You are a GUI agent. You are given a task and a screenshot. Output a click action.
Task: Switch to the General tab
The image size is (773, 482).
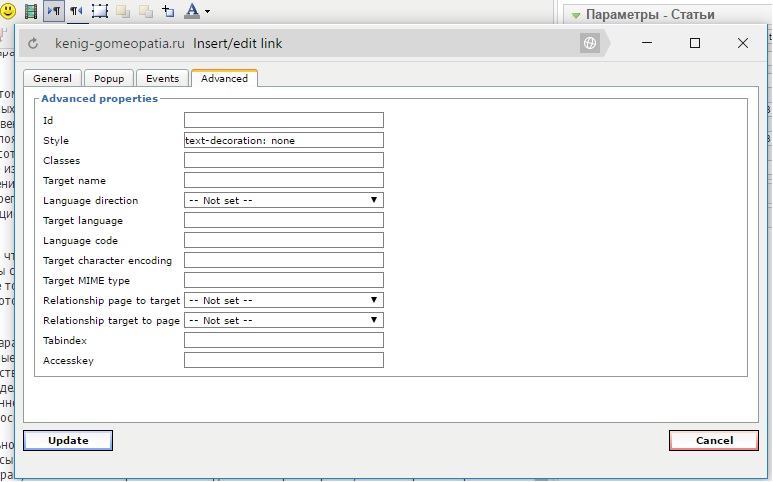coord(52,78)
